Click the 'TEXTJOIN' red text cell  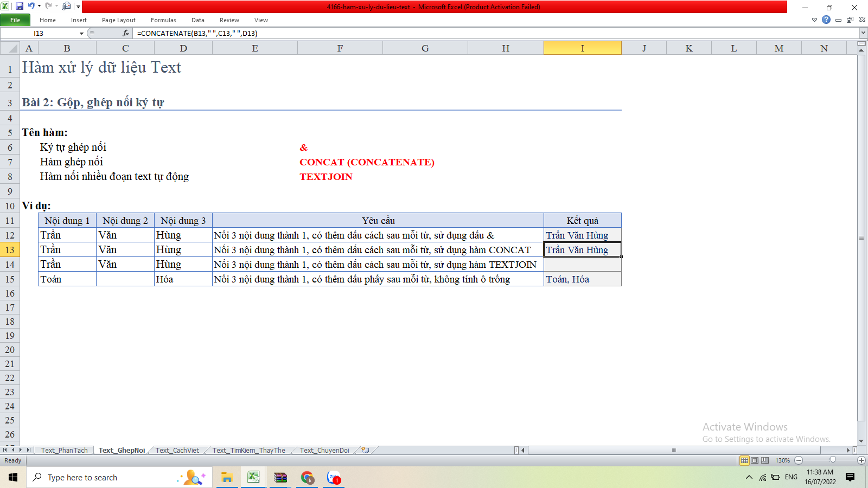[326, 177]
